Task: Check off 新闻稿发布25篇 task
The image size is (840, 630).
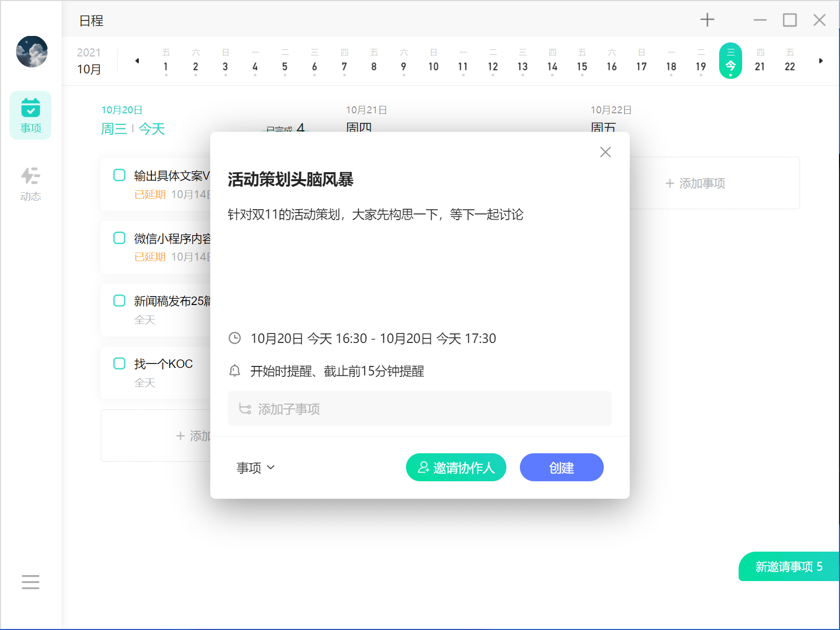Action: (119, 300)
